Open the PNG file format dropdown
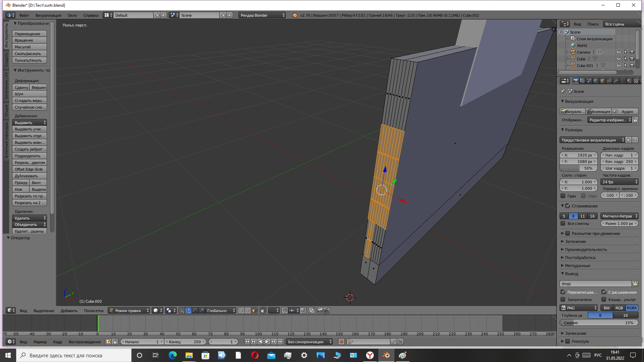This screenshot has width=644, height=362. [579, 308]
